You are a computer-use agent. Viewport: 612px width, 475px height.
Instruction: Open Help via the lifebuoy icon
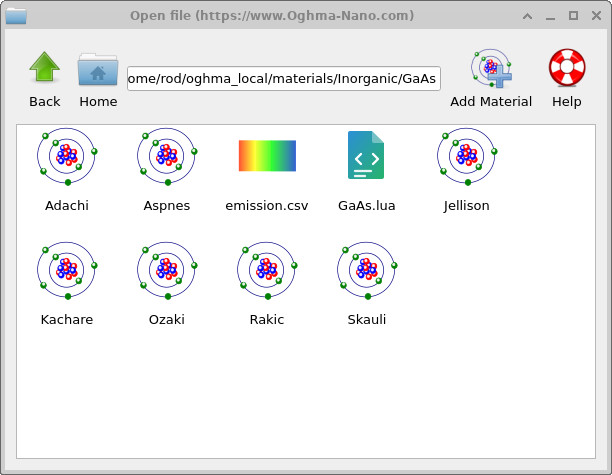click(x=567, y=67)
